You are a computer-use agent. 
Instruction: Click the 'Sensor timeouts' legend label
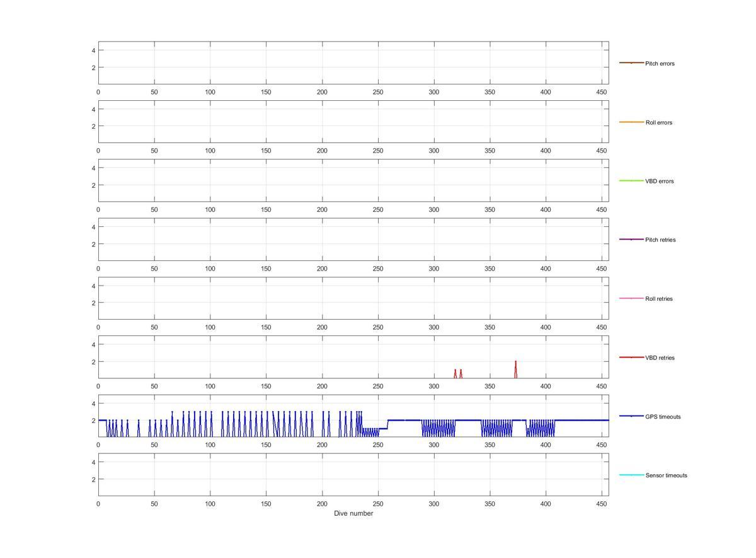click(666, 475)
